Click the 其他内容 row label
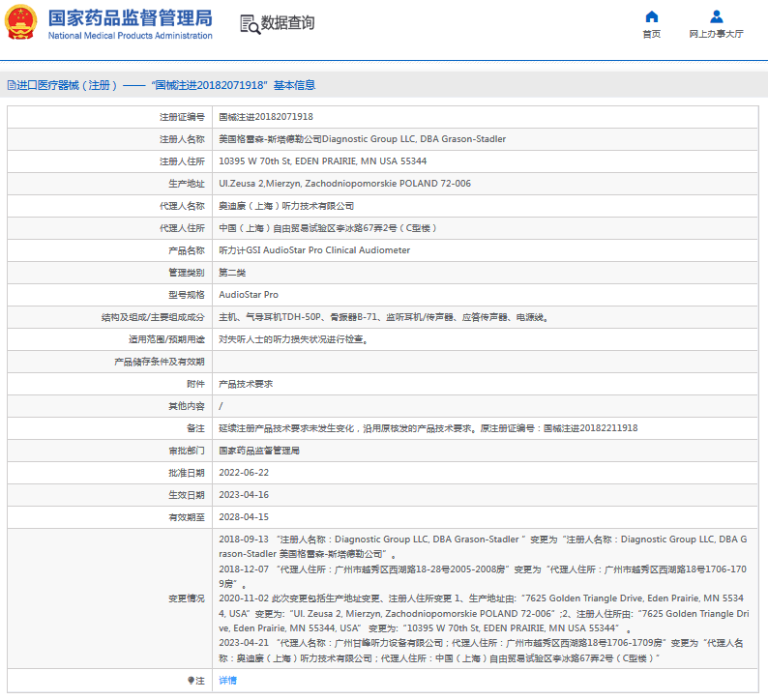The height and width of the screenshot is (700, 768). click(x=187, y=406)
